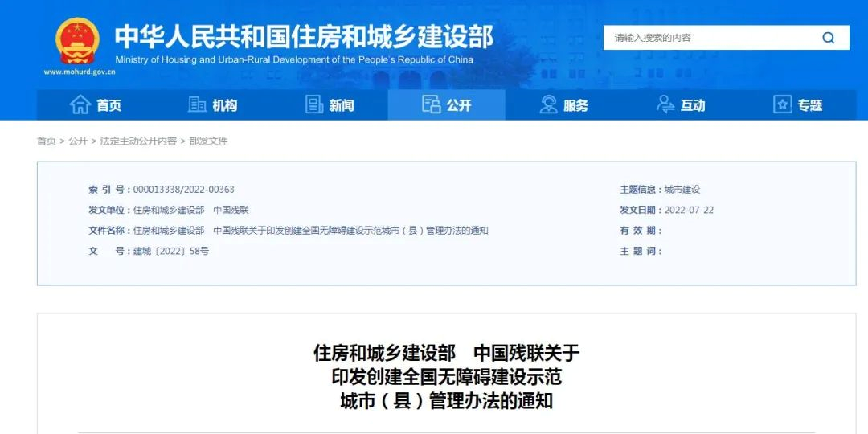Select the 服务 navigation tab

click(x=575, y=105)
